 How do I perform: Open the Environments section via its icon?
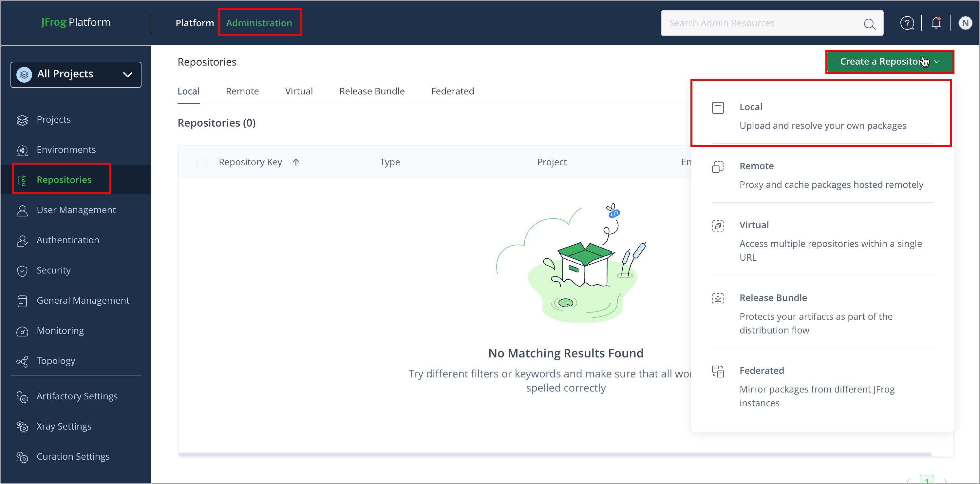(23, 150)
